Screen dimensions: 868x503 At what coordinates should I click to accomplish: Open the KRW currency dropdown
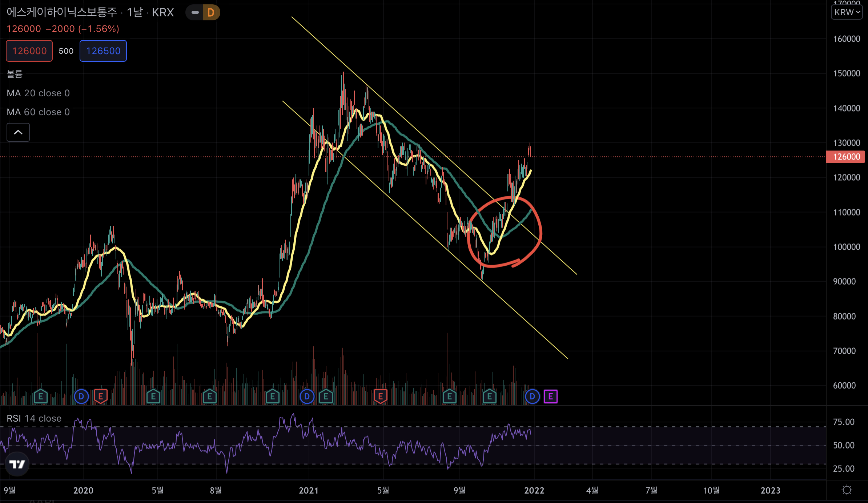[847, 12]
